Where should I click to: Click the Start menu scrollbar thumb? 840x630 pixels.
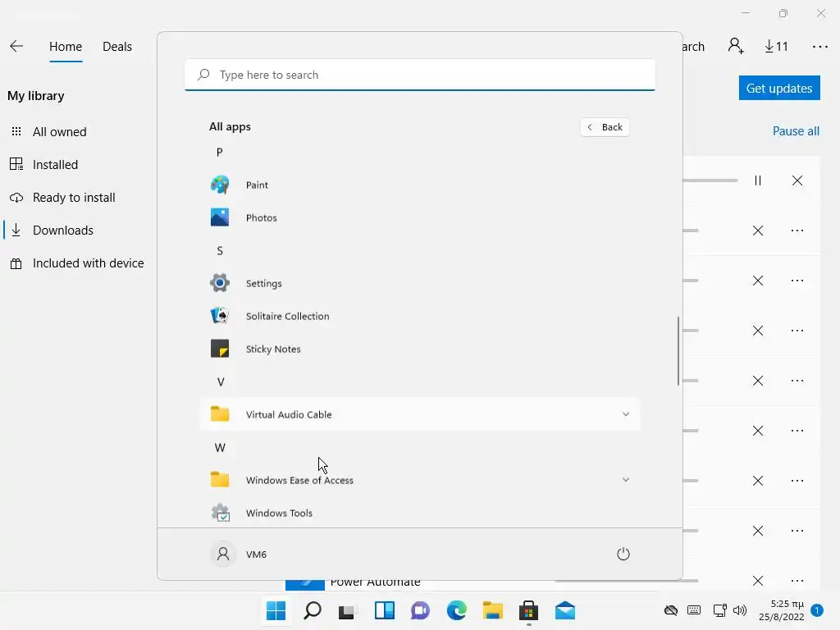click(x=678, y=351)
